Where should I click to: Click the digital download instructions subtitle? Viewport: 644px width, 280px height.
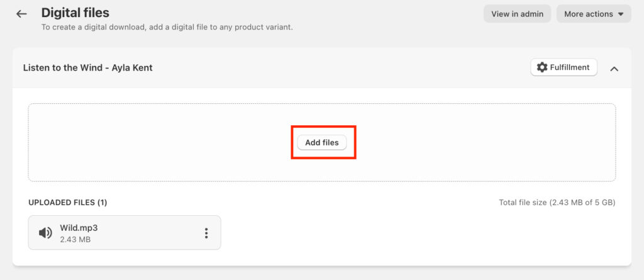coord(167,27)
